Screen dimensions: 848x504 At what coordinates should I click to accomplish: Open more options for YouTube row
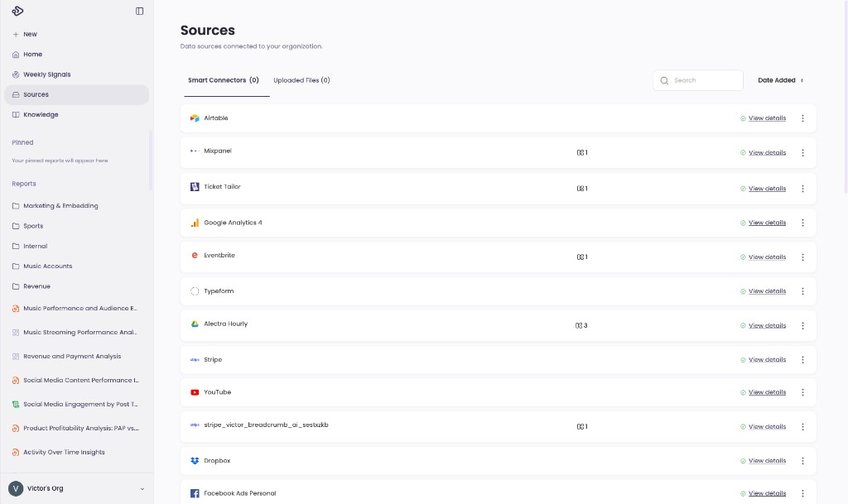click(x=802, y=392)
